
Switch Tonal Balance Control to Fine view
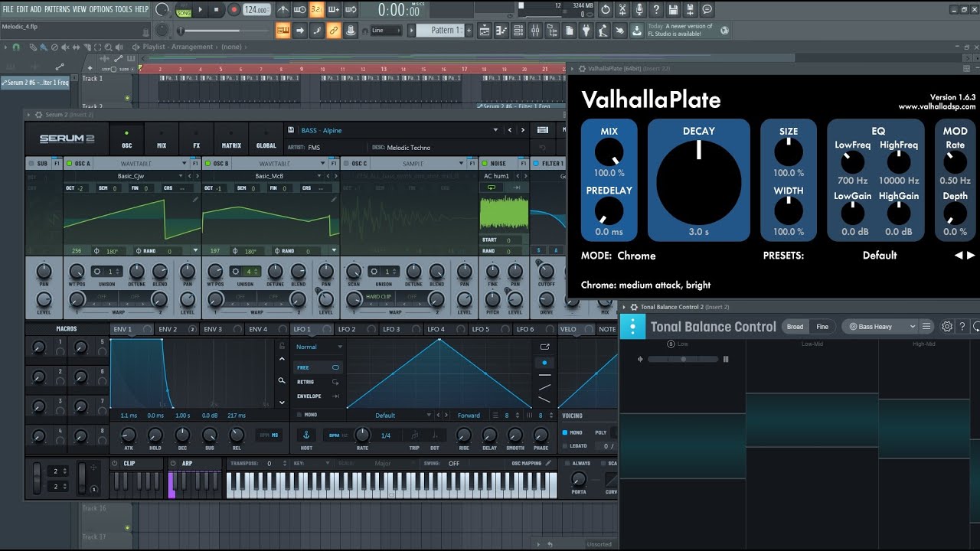click(822, 327)
